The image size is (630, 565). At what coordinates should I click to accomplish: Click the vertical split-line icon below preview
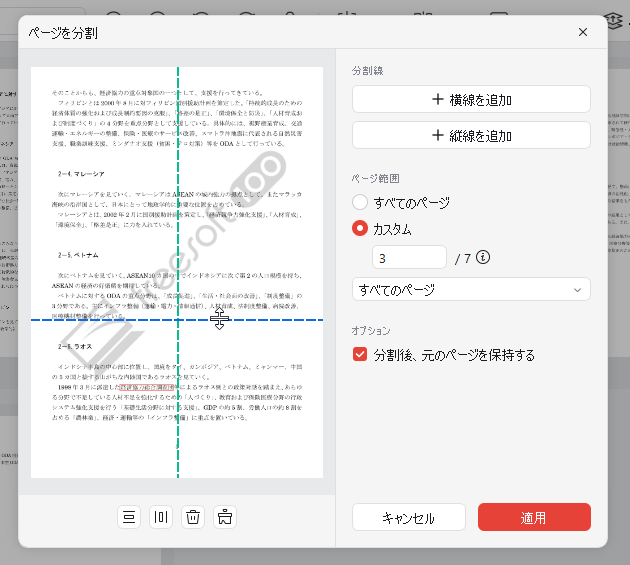[161, 517]
